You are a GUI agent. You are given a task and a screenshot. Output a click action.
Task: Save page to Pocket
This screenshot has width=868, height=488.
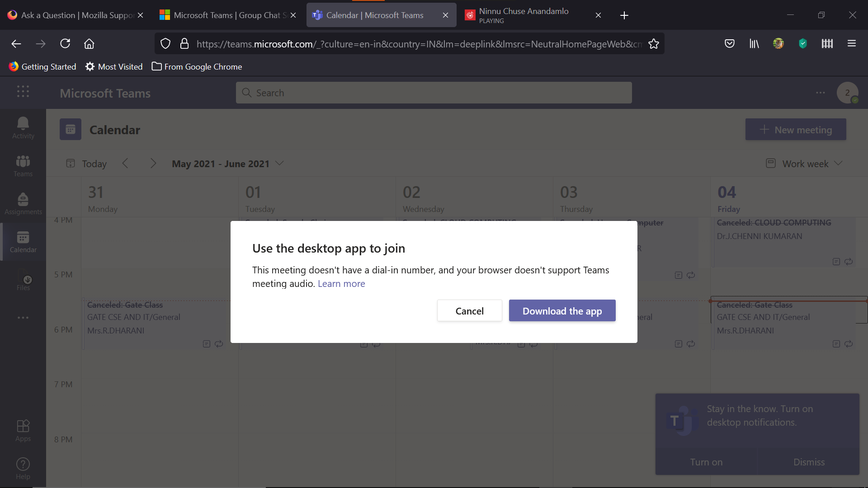pyautogui.click(x=730, y=43)
